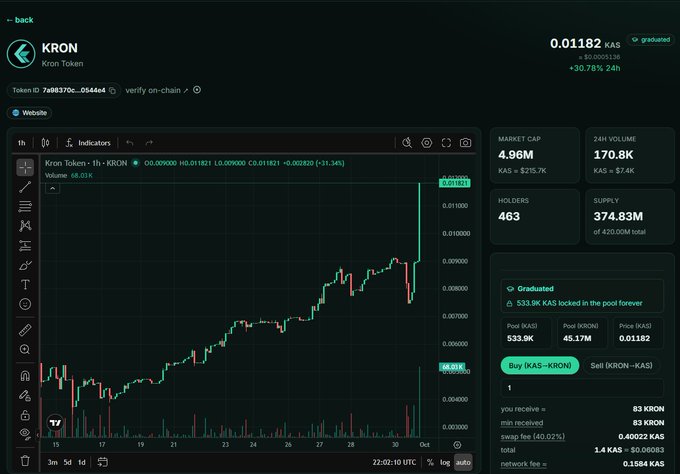Click the '+30.78% 24h' price change
Image resolution: width=680 pixels, height=474 pixels.
(x=595, y=68)
